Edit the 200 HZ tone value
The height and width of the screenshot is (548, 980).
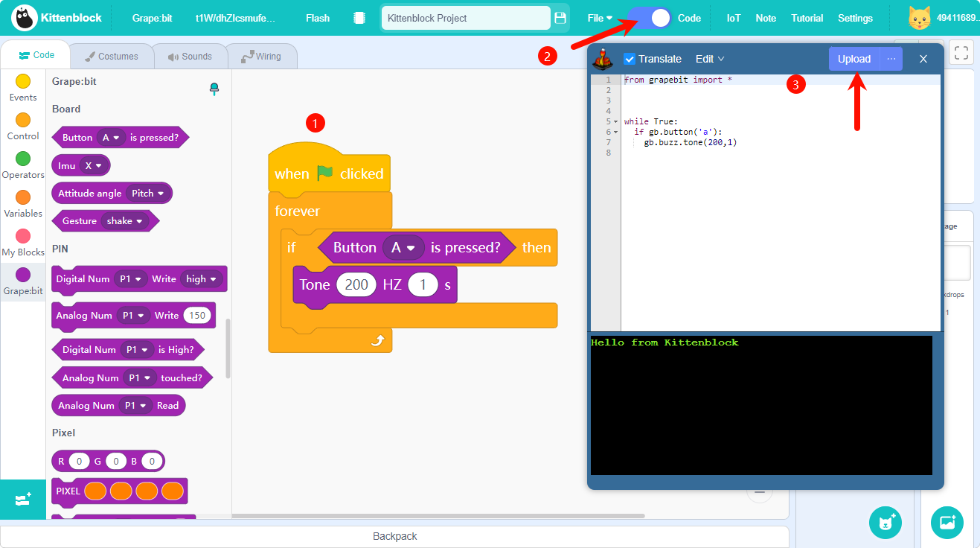[x=356, y=284]
